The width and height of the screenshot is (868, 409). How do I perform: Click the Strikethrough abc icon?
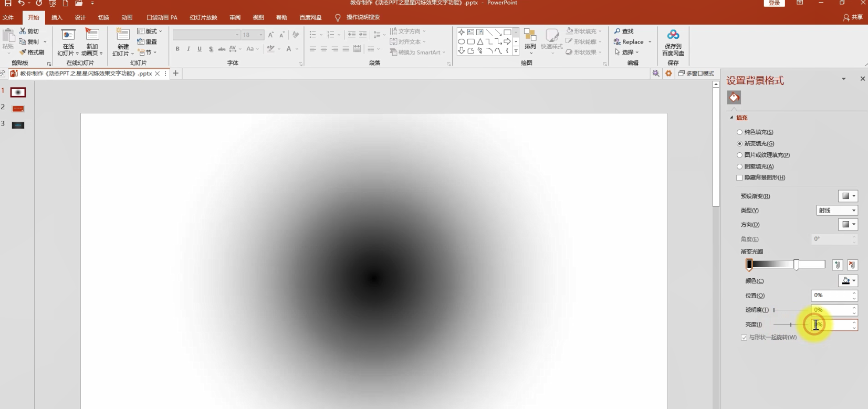[x=222, y=49]
